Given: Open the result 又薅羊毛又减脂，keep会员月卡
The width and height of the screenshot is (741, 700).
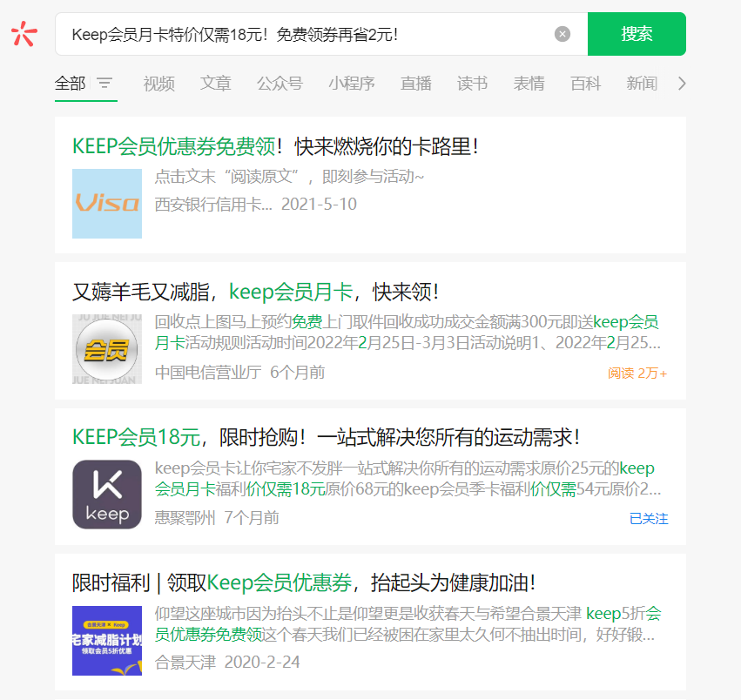Looking at the screenshot, I should (255, 292).
